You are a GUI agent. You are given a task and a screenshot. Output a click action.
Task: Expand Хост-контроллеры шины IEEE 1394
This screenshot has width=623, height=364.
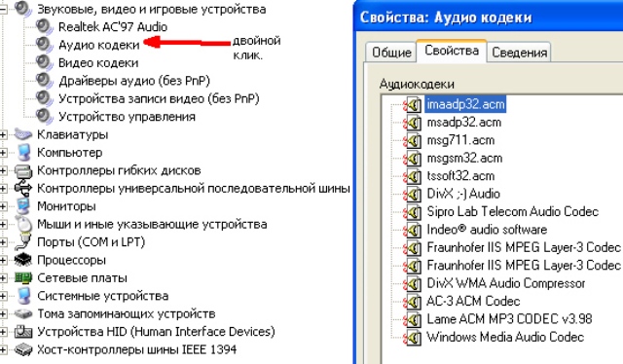pos(3,349)
